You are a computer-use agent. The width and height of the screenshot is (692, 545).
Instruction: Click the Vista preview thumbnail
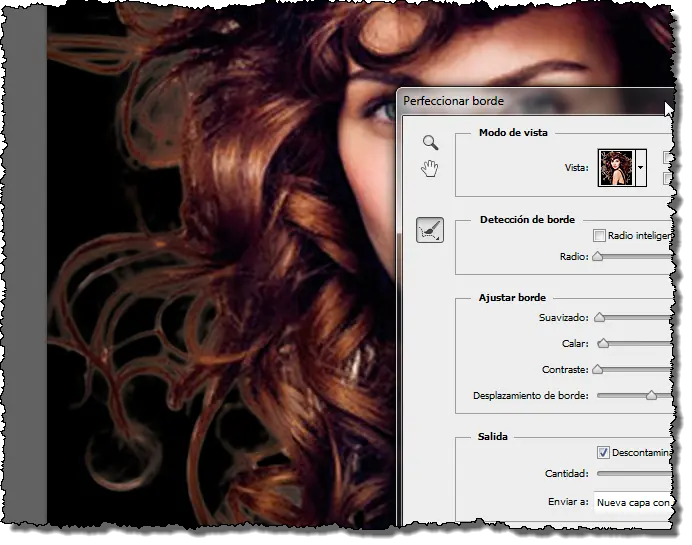click(x=616, y=168)
